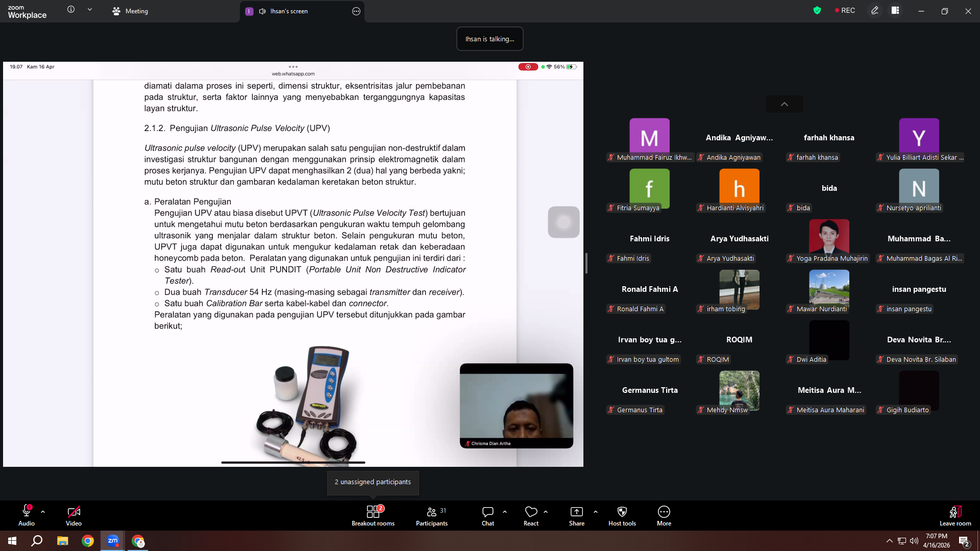Select Arya Yudhasakti participant tile
This screenshot has height=551, width=980.
tap(739, 241)
